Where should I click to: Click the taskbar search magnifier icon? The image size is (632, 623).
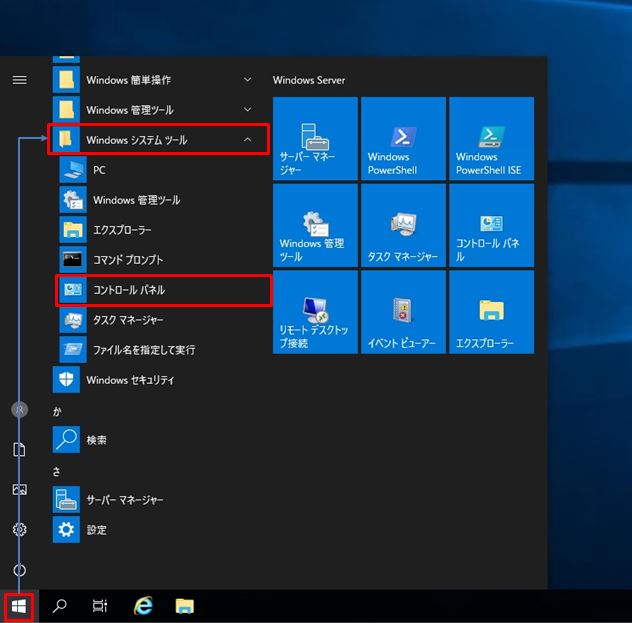pyautogui.click(x=60, y=606)
